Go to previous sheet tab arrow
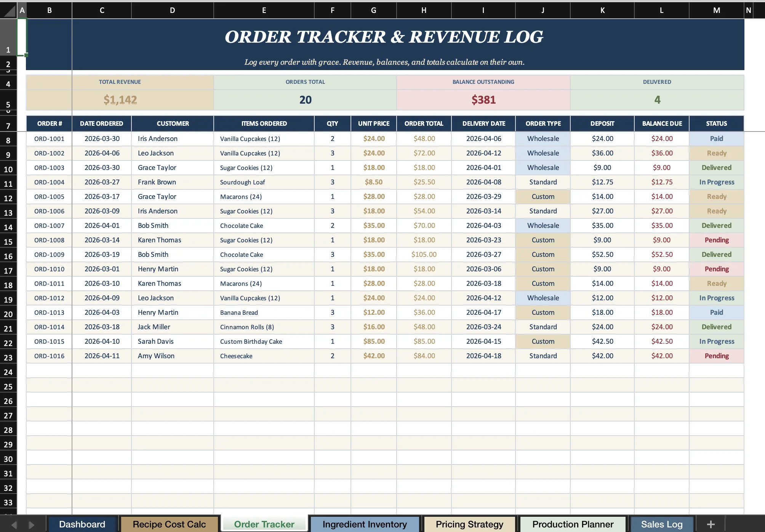Screen dimensions: 765x532 tap(14, 525)
